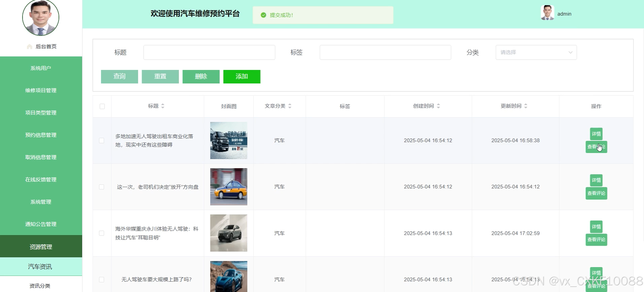Viewport: 644px width, 292px height.
Task: Sort by 更新时间 column arrows
Action: 526,106
